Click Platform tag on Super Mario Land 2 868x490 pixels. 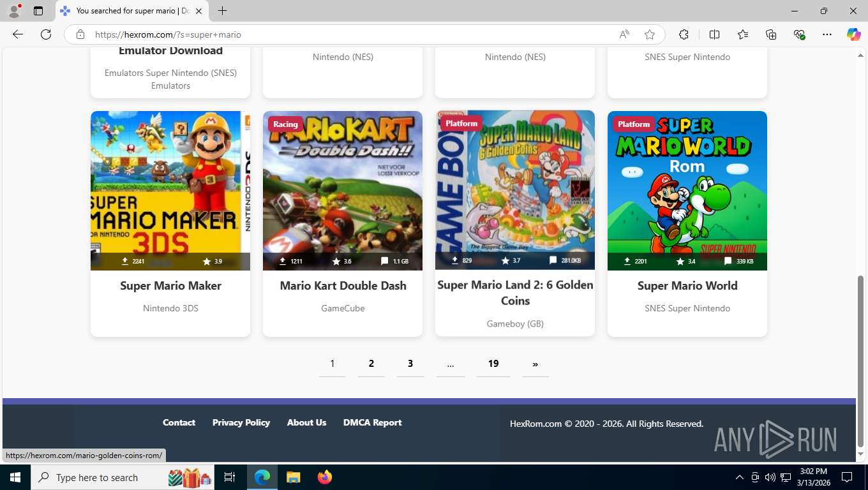(461, 124)
